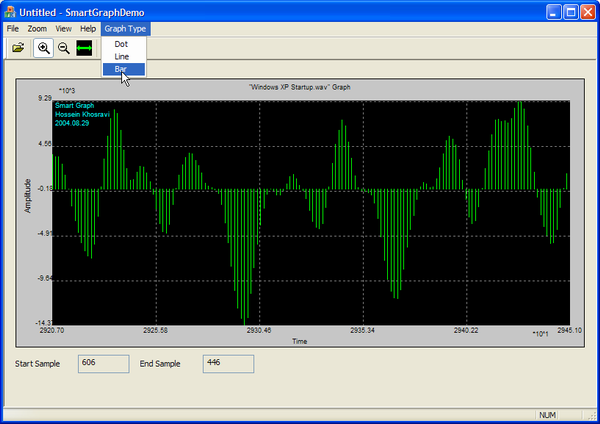Open a file with the folder icon
Screen dimensions: 600x424
18,48
